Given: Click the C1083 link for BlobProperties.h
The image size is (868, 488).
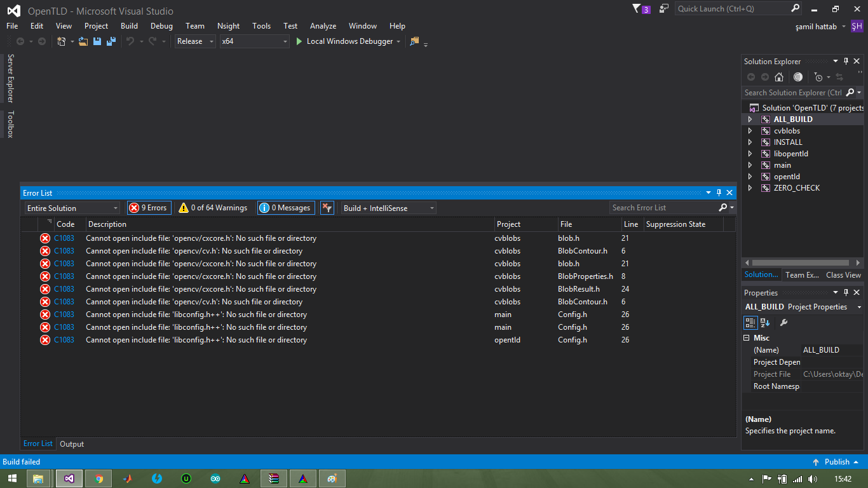Looking at the screenshot, I should (x=64, y=276).
